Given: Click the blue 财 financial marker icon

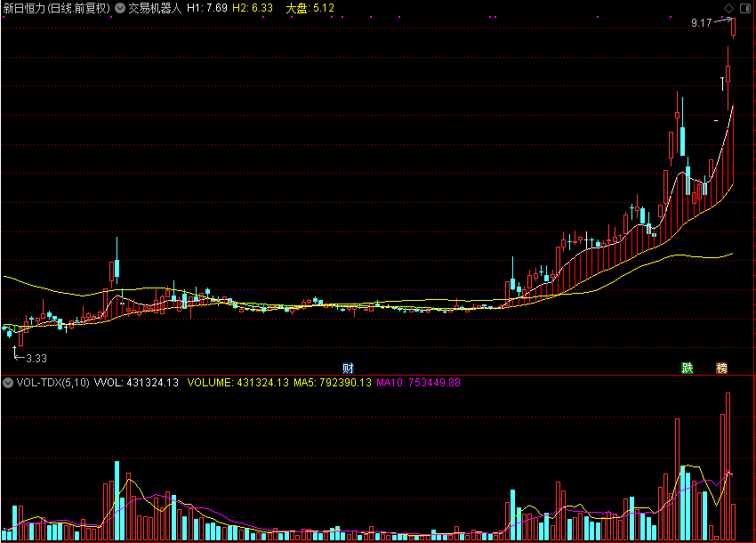Looking at the screenshot, I should [348, 369].
